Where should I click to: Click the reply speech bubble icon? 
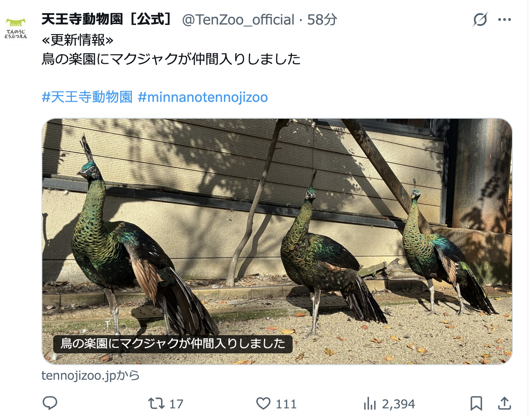tap(50, 403)
